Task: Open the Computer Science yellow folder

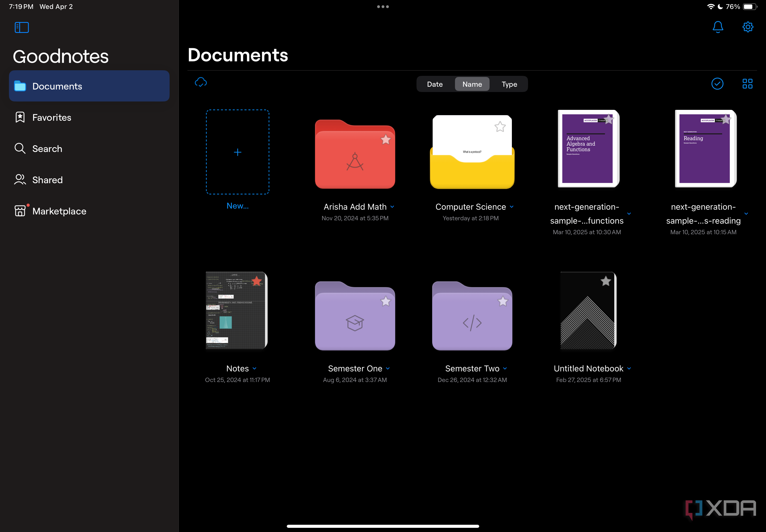Action: pyautogui.click(x=472, y=152)
